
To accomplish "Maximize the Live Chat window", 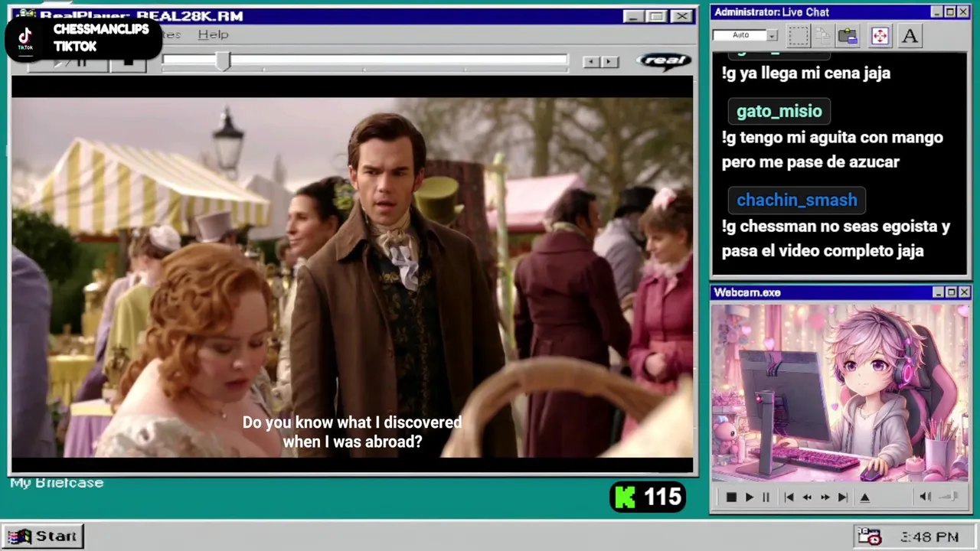I will tap(950, 11).
